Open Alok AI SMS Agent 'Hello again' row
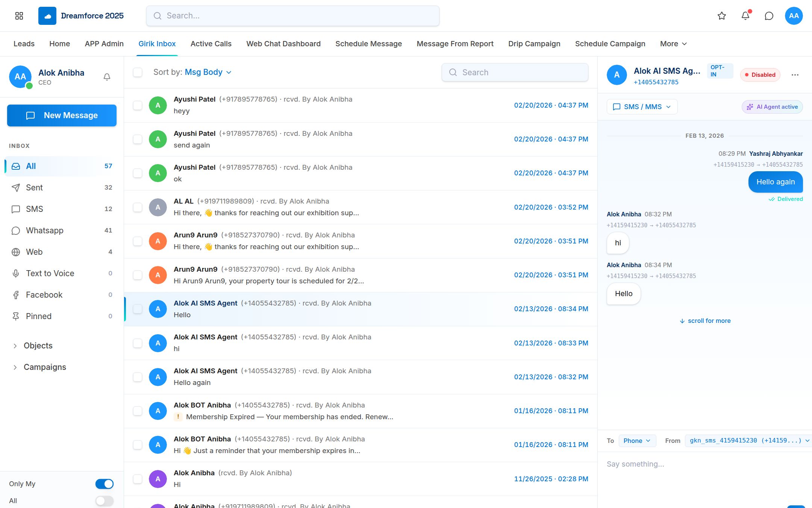This screenshot has width=812, height=508. pos(361,377)
